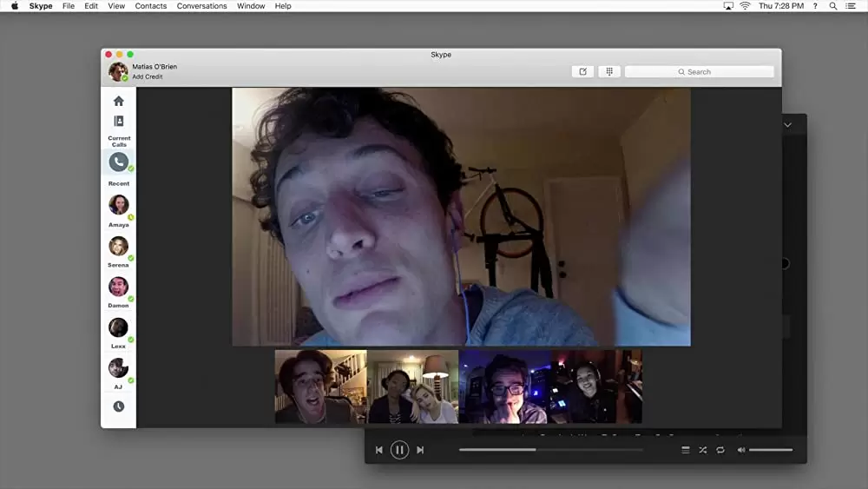Start a new conversation with compose button

pyautogui.click(x=582, y=72)
